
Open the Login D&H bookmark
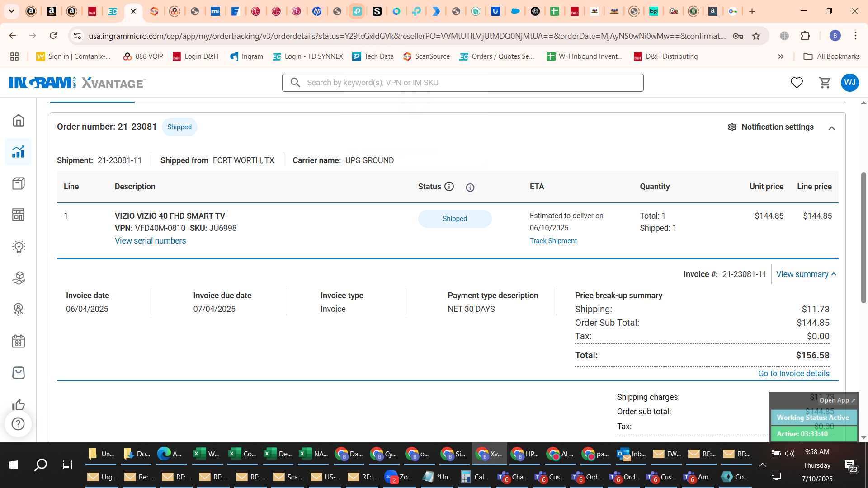(x=196, y=56)
